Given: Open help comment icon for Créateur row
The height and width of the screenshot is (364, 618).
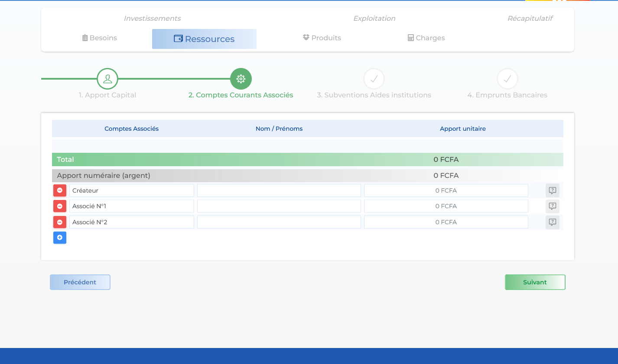Looking at the screenshot, I should 552,190.
